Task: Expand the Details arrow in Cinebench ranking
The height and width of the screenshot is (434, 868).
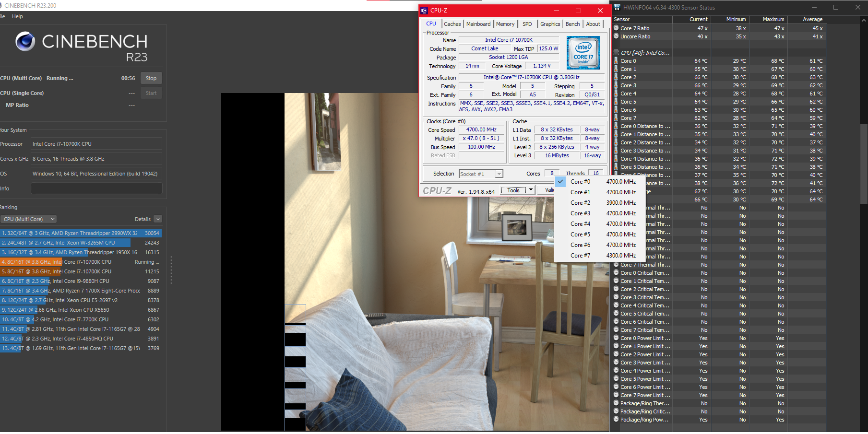Action: (158, 219)
